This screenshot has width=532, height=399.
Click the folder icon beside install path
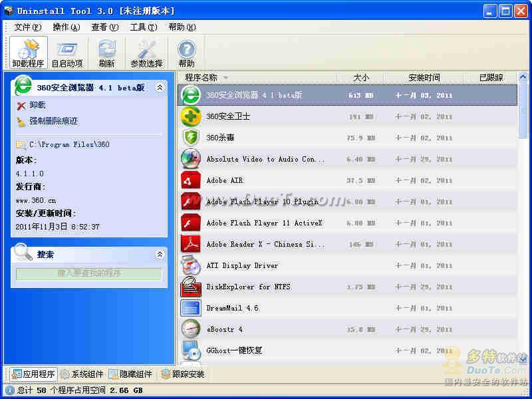21,145
